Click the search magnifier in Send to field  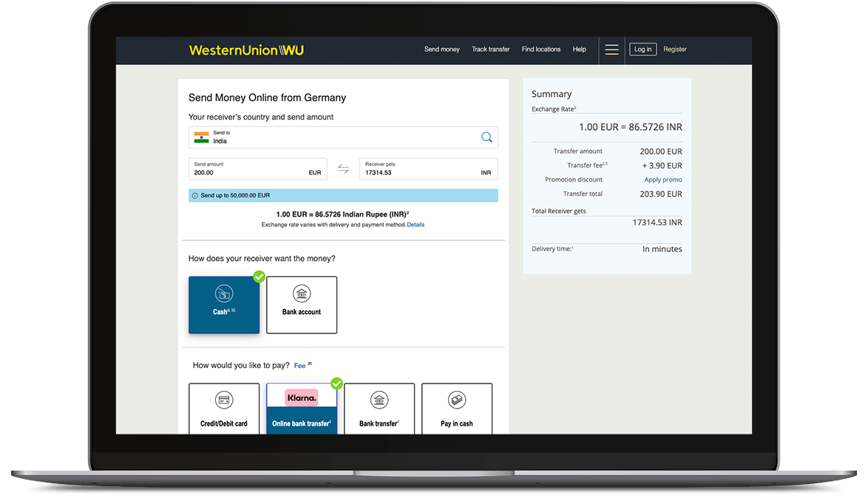tap(486, 137)
